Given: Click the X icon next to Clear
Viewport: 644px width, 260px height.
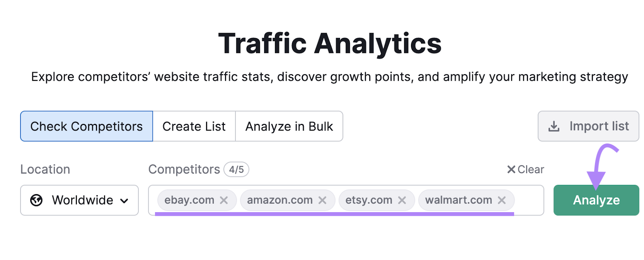Looking at the screenshot, I should 510,170.
